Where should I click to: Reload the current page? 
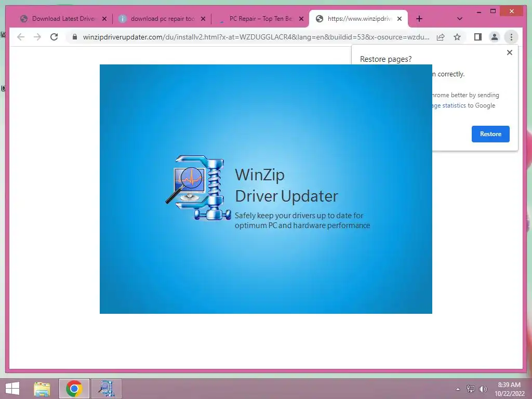(54, 37)
